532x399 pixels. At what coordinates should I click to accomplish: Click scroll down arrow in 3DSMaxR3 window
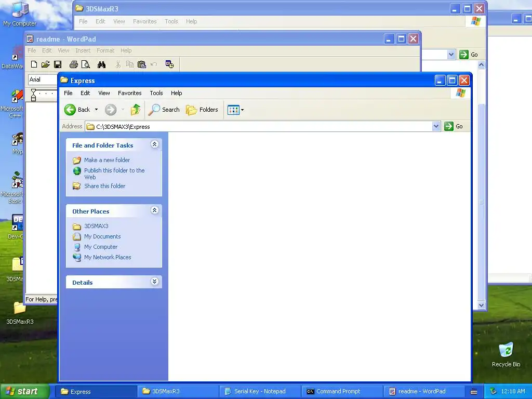point(481,305)
